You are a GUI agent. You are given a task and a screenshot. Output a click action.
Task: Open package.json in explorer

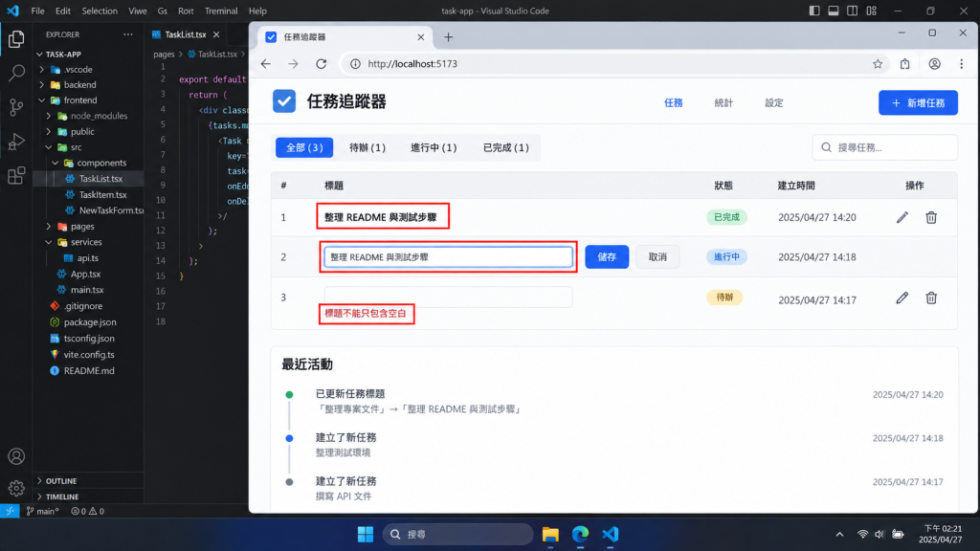[x=90, y=321]
